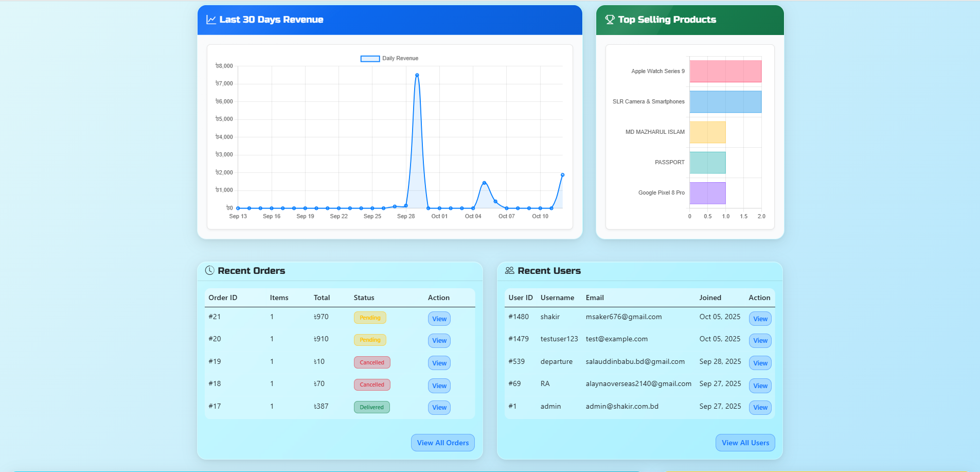Viewport: 980px width, 472px height.
Task: View user shakir's profile
Action: point(760,319)
